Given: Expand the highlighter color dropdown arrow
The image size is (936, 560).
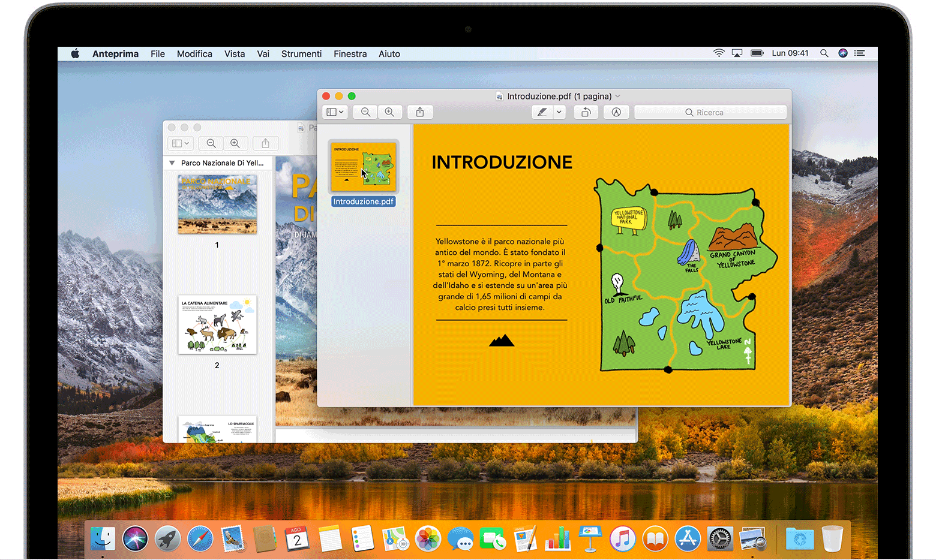Looking at the screenshot, I should (x=559, y=112).
